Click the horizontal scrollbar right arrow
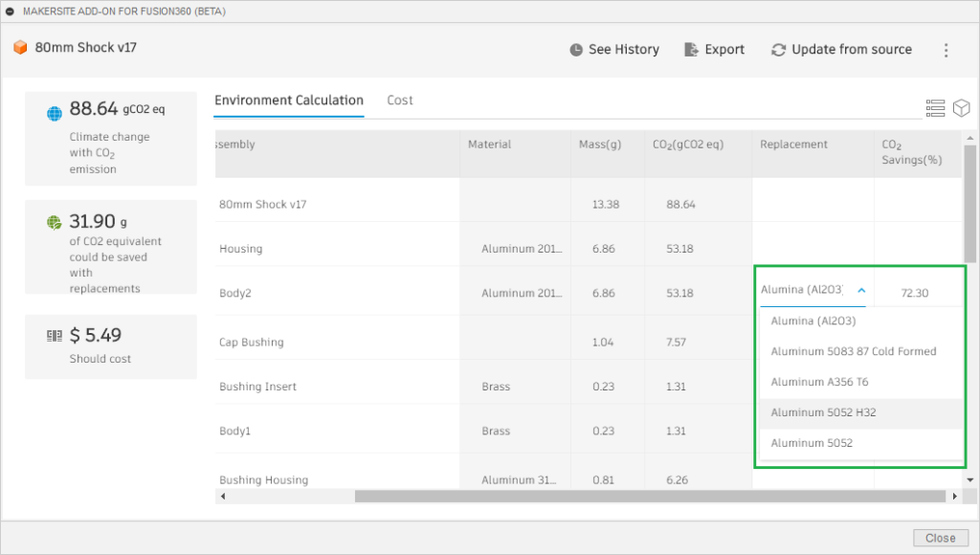The height and width of the screenshot is (555, 980). (954, 497)
